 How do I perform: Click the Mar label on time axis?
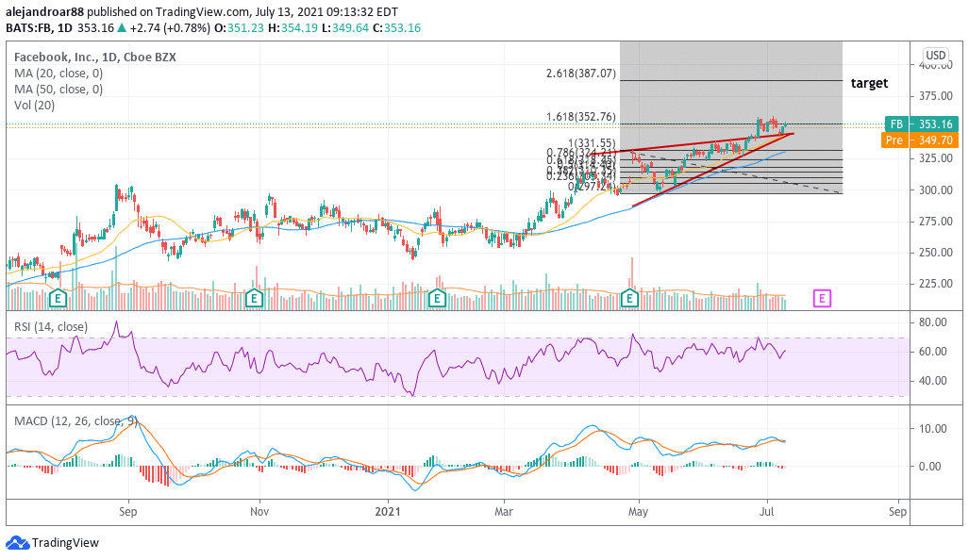[504, 512]
